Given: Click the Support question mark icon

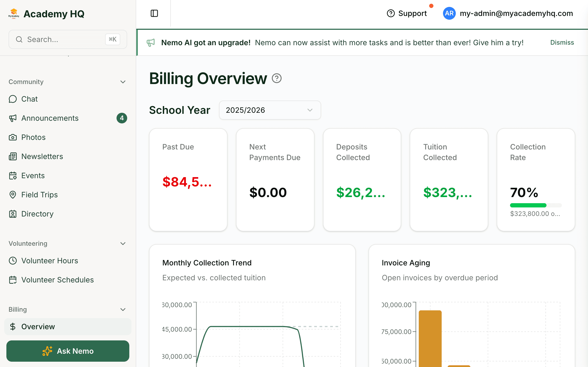Looking at the screenshot, I should [x=391, y=13].
